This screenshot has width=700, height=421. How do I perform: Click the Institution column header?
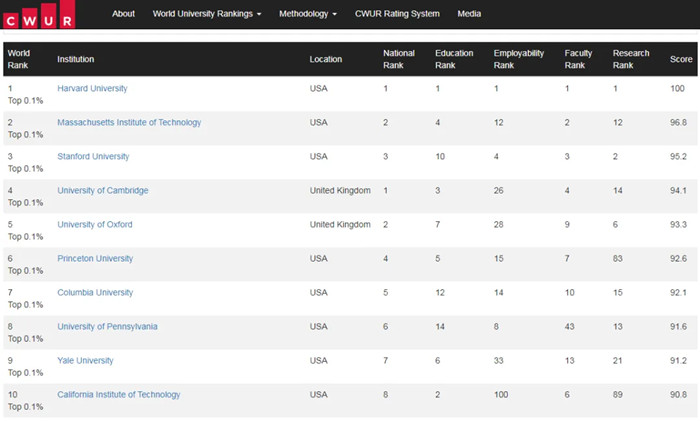click(x=75, y=59)
